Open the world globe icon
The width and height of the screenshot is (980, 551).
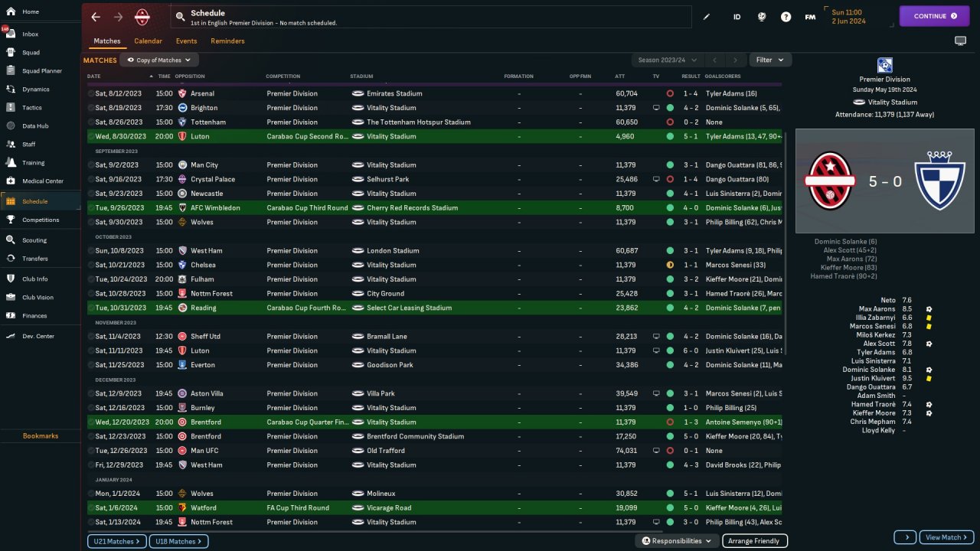tap(762, 16)
